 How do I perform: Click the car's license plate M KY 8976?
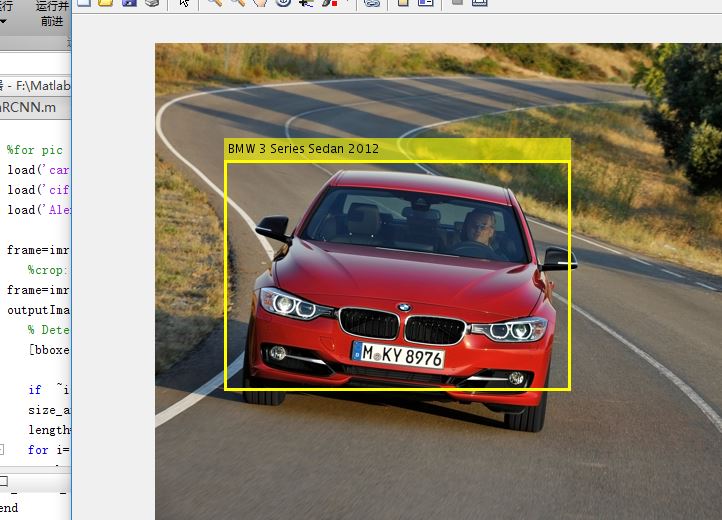tap(398, 355)
